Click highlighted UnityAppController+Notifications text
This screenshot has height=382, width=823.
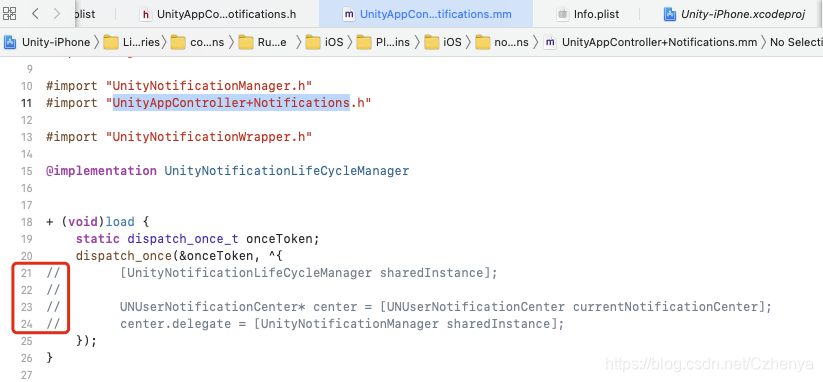tap(231, 103)
